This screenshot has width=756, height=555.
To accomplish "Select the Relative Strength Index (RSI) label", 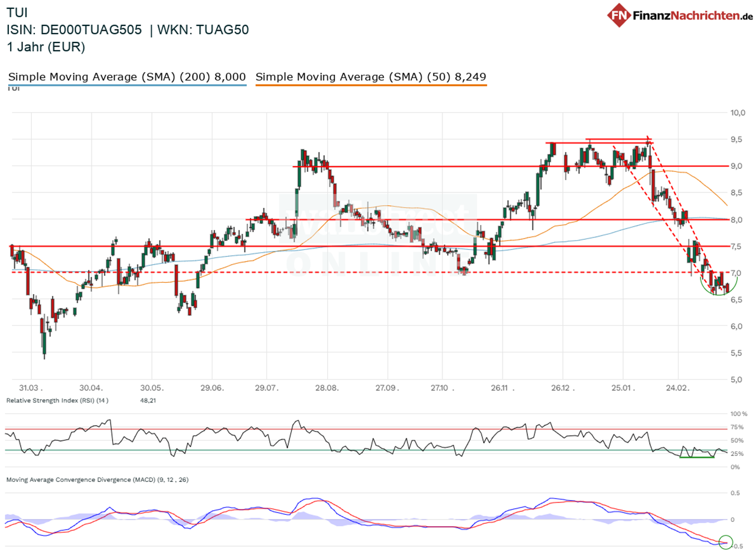I will click(57, 401).
